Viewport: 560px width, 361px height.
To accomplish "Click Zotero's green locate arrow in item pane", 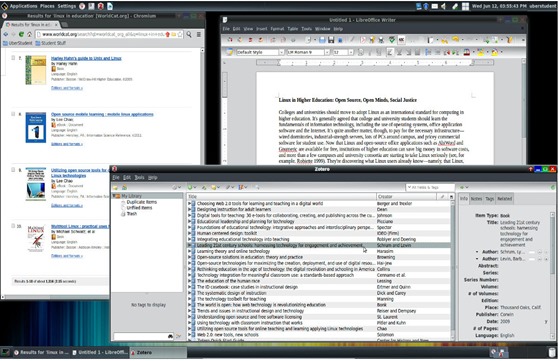I will click(x=462, y=187).
